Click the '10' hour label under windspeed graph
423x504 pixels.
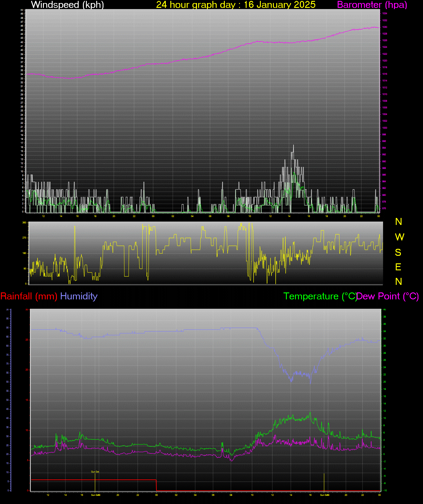tap(250, 216)
